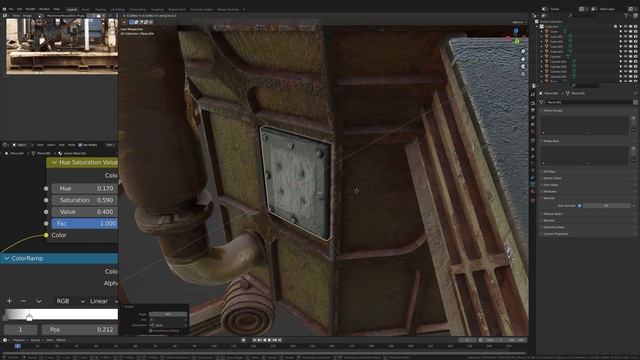Open the Modifiers wrench properties tab
The height and width of the screenshot is (360, 640).
click(x=533, y=157)
